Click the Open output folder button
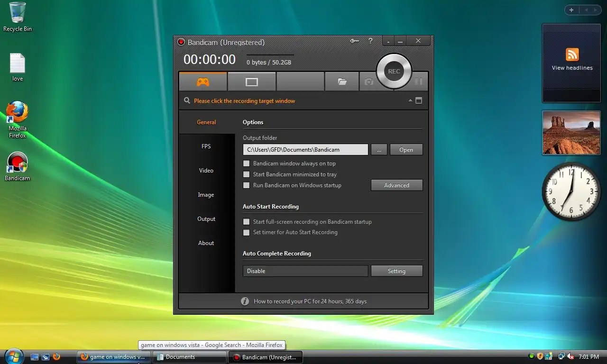 click(406, 150)
